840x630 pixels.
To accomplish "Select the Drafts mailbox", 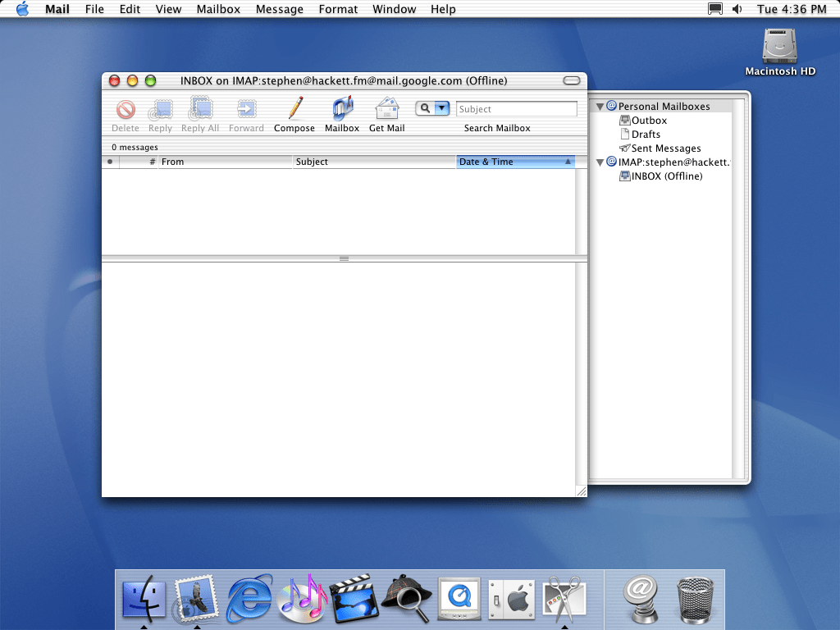I will [646, 135].
